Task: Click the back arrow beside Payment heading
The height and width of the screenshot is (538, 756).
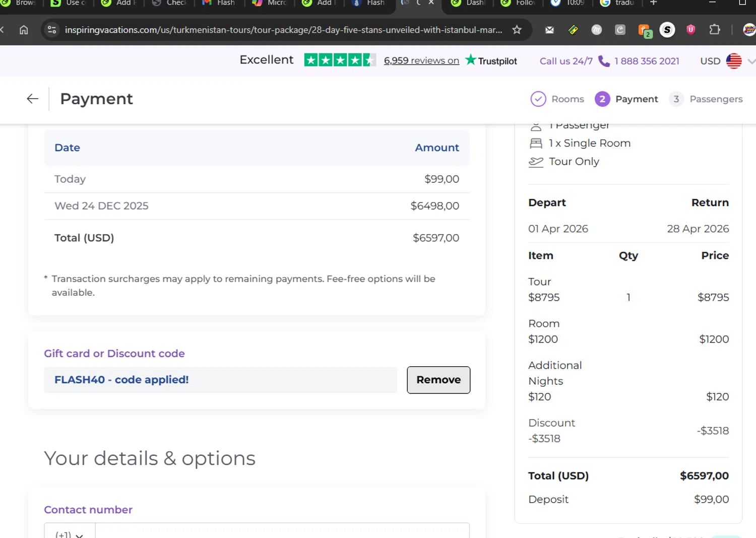Action: coord(33,99)
